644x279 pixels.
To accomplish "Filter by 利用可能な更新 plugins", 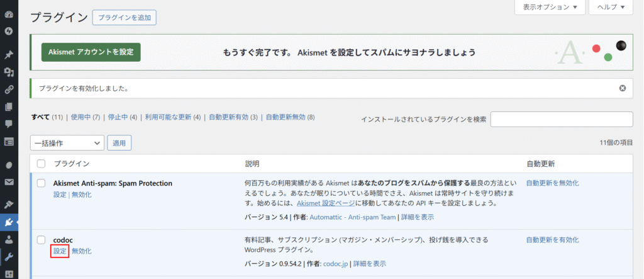I will (x=167, y=117).
